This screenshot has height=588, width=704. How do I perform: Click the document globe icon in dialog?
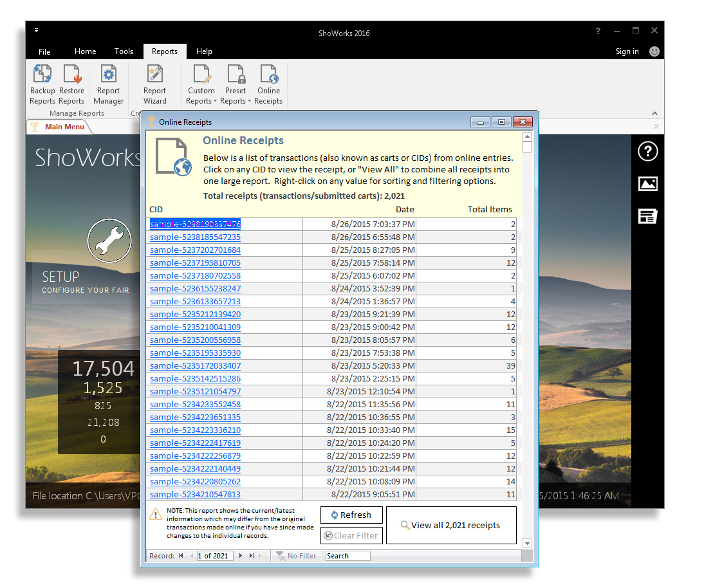click(173, 157)
